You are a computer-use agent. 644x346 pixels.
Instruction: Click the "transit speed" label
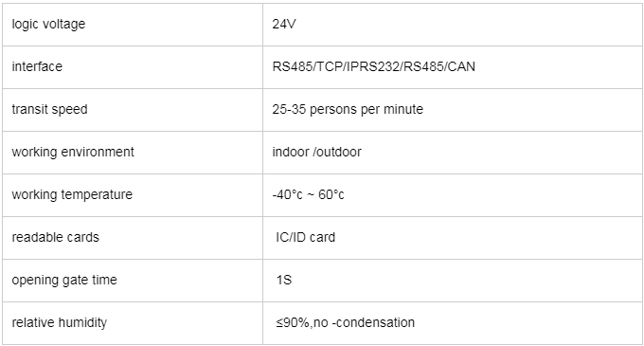pos(49,109)
